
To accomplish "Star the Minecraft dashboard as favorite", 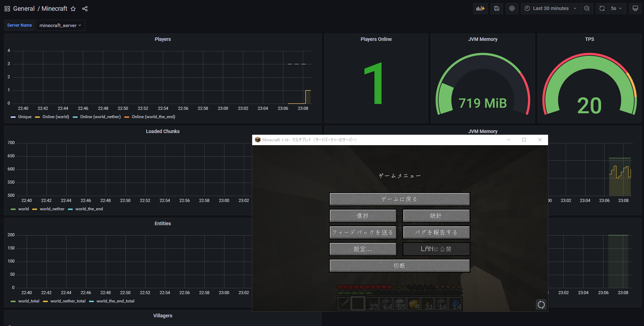I will [x=73, y=9].
